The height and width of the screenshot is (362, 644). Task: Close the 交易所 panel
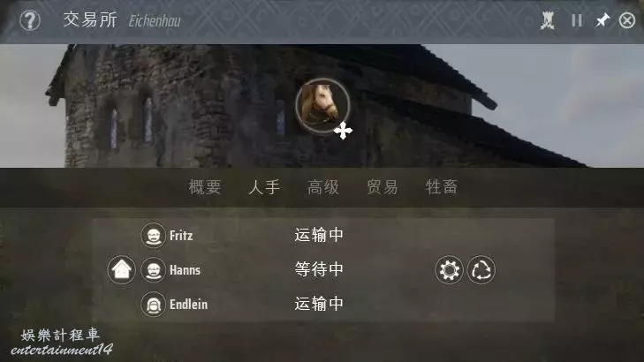[626, 20]
